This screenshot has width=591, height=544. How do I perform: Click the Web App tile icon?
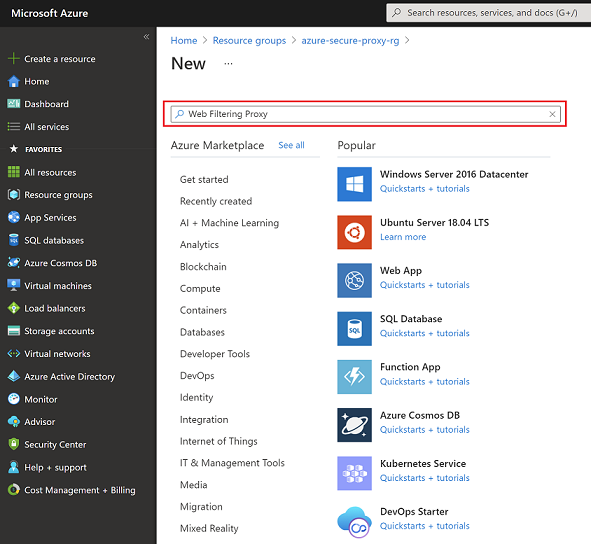click(354, 280)
